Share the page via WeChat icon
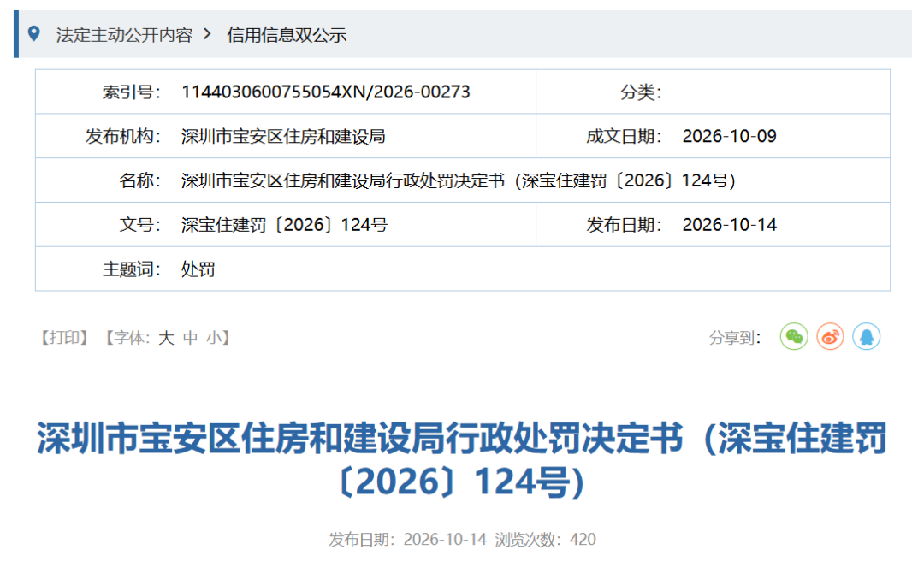 click(794, 337)
